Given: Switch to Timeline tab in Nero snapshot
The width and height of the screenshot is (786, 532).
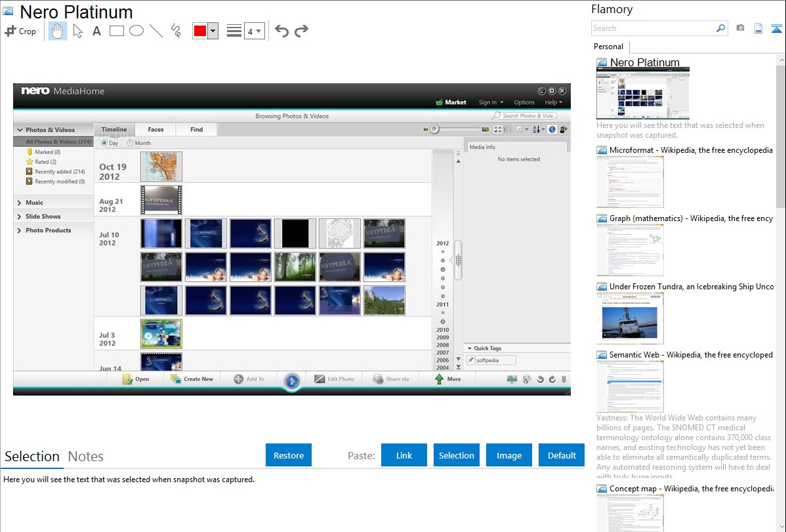Looking at the screenshot, I should 114,129.
